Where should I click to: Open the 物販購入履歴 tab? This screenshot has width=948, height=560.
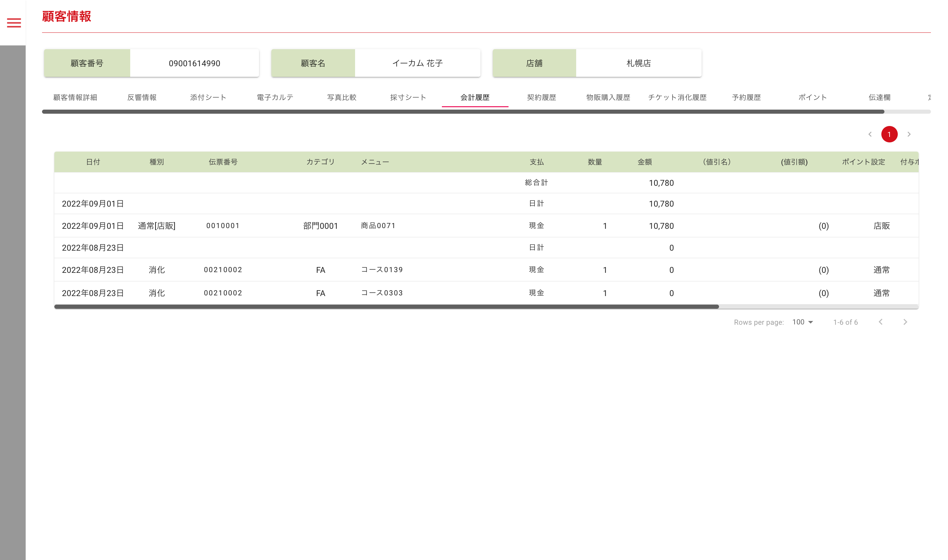pos(608,97)
